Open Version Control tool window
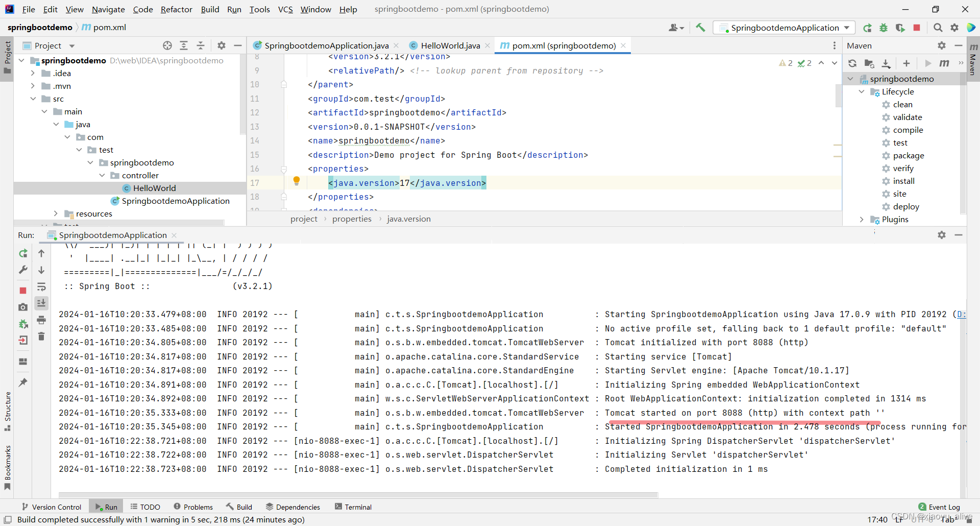Screen dimensions: 980x526 click(x=52, y=507)
